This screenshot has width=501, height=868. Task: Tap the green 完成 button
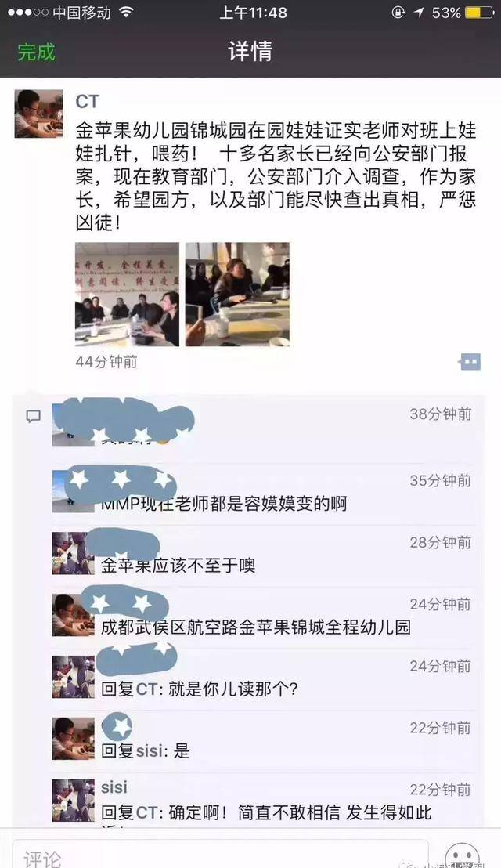pos(37,52)
